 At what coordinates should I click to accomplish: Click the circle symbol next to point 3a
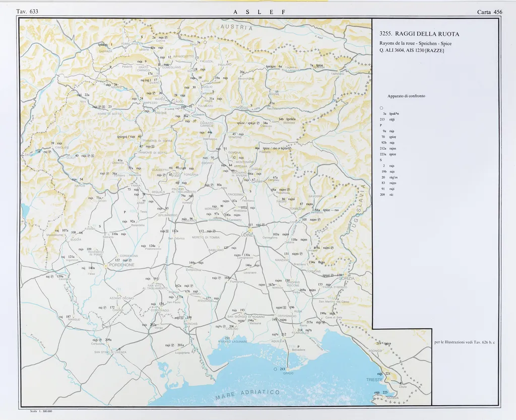(206, 43)
